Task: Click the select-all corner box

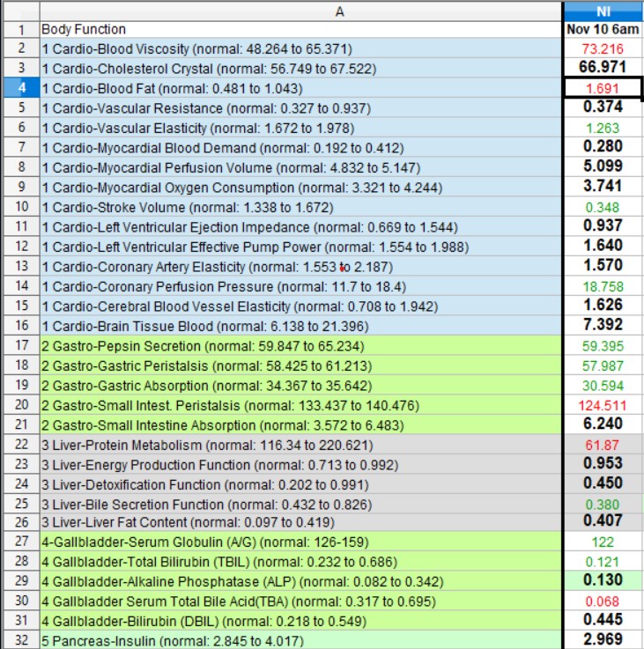Action: (19, 11)
